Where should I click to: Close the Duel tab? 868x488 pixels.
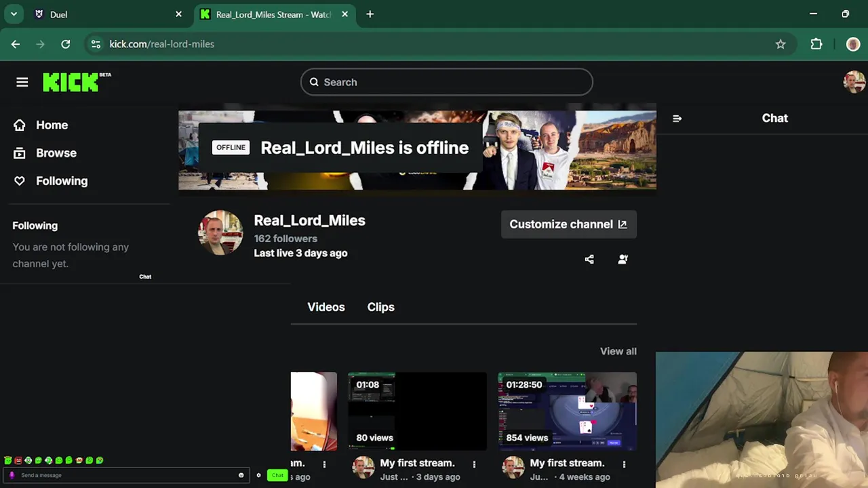pyautogui.click(x=178, y=14)
